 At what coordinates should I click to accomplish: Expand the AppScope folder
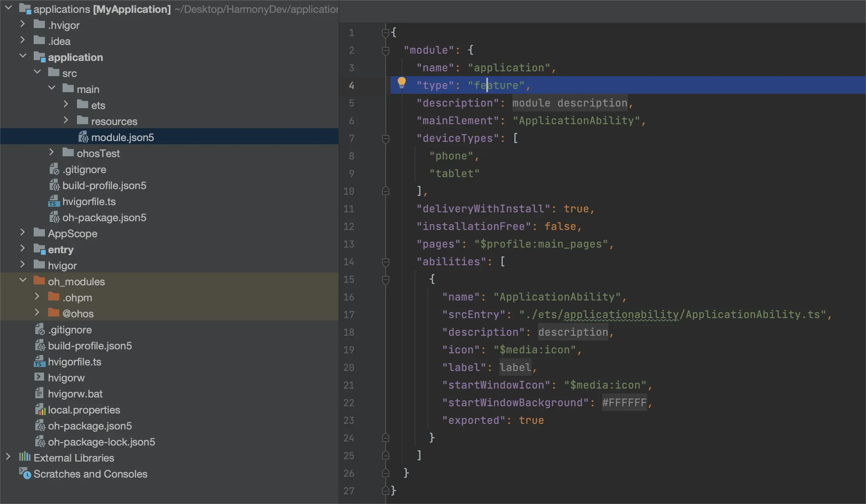click(x=22, y=232)
